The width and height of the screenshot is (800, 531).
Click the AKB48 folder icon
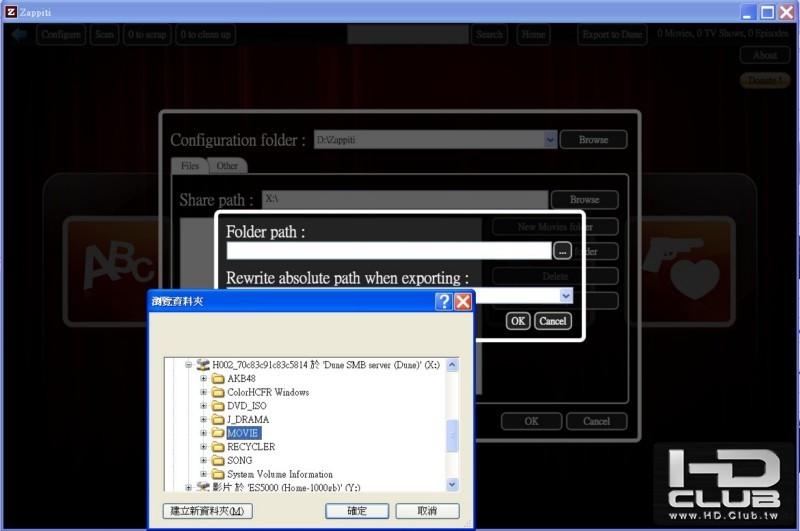pos(218,378)
